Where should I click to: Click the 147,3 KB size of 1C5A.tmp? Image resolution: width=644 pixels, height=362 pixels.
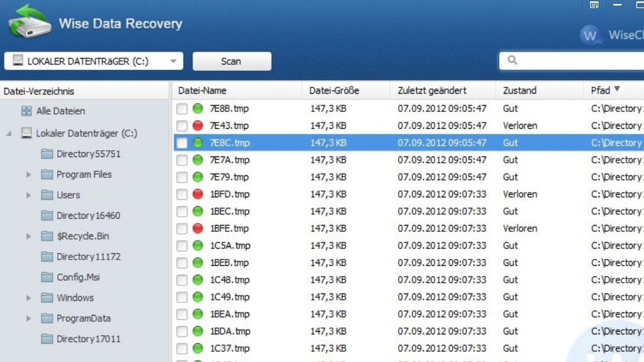tap(328, 246)
